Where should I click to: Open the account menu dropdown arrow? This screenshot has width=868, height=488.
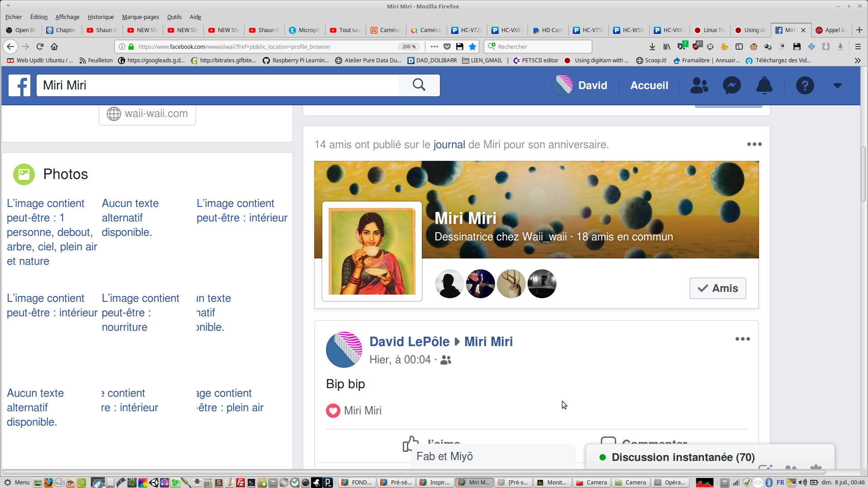(837, 85)
